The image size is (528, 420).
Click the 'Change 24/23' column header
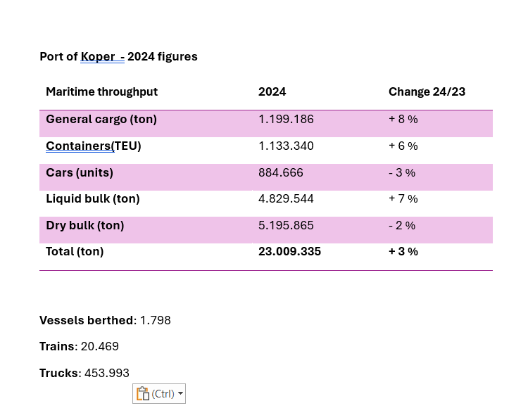coord(427,91)
